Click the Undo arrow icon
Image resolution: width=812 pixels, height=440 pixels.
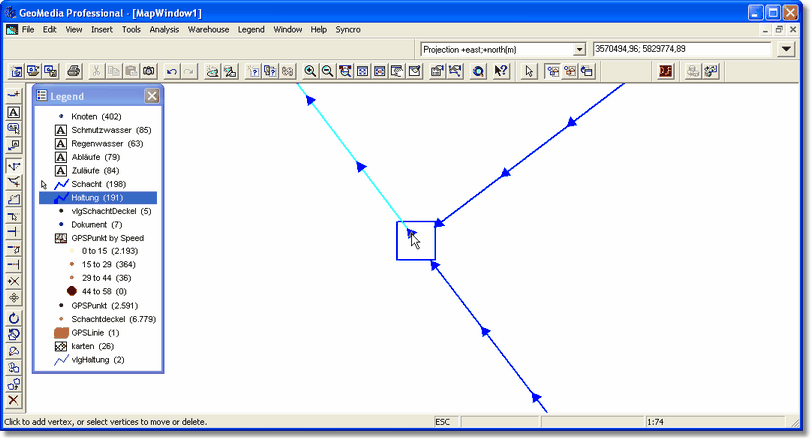(171, 71)
